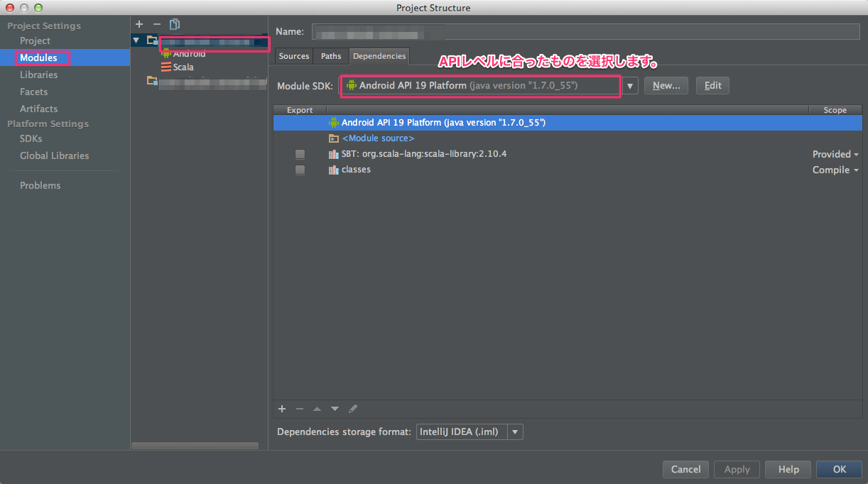
Task: Click the OK button
Action: click(x=840, y=469)
